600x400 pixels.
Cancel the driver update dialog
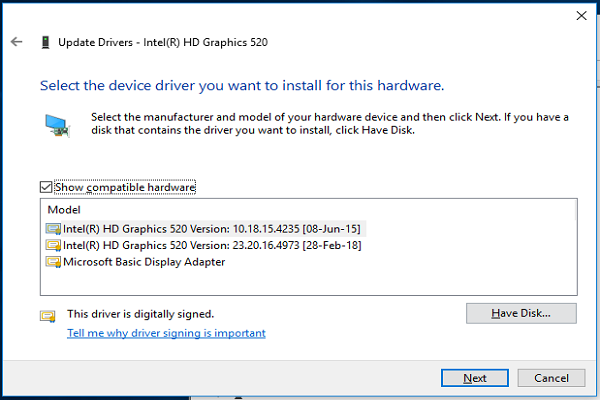coord(551,378)
